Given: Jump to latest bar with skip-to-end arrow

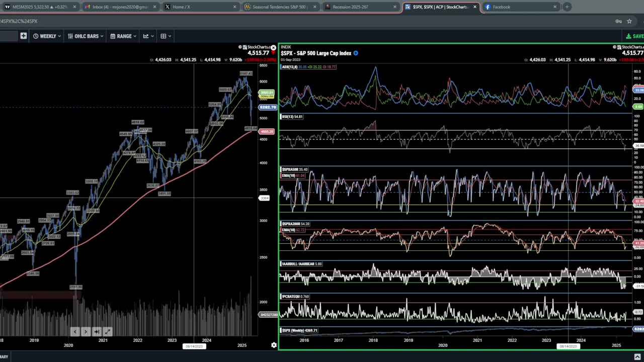Looking at the screenshot, I should [x=96, y=332].
